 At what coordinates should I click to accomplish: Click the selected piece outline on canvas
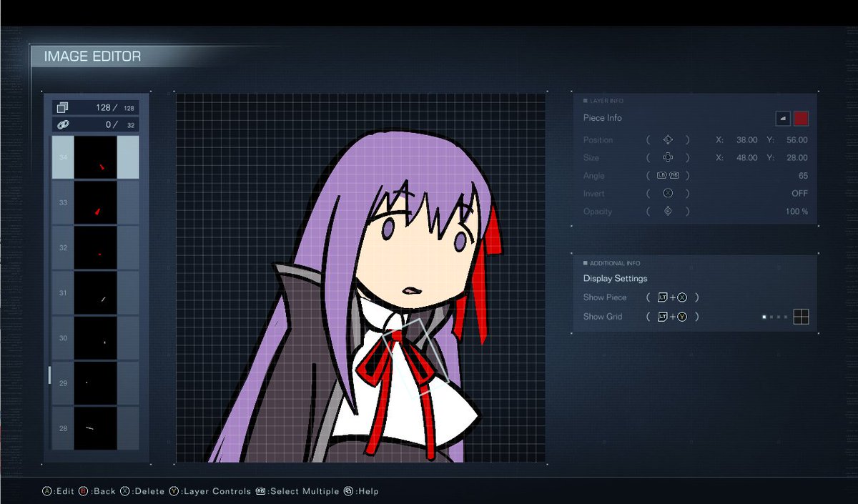415,357
